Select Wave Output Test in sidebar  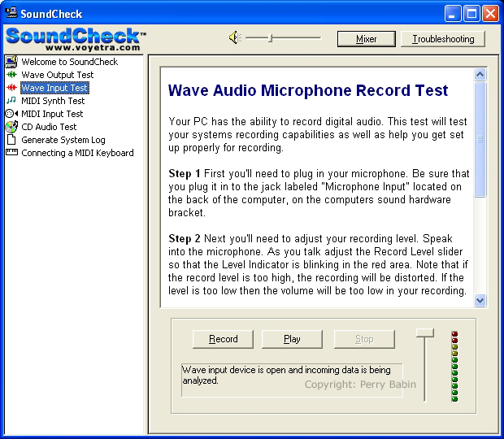pyautogui.click(x=58, y=75)
